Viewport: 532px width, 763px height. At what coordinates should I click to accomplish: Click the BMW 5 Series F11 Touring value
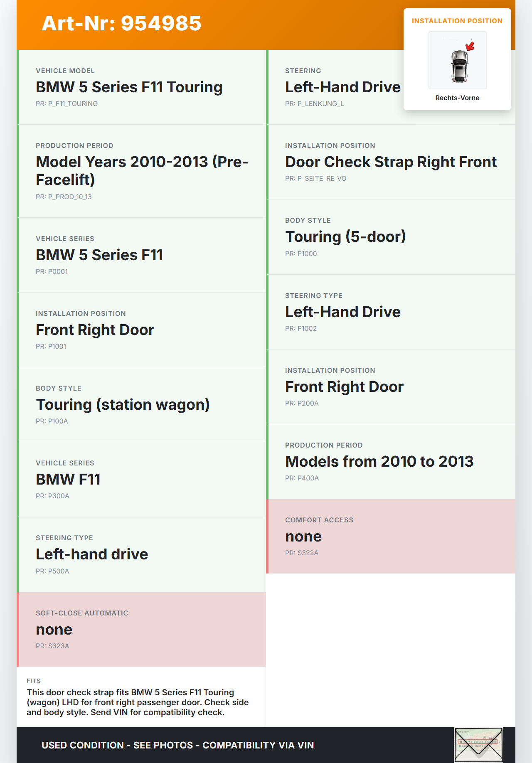[x=129, y=87]
